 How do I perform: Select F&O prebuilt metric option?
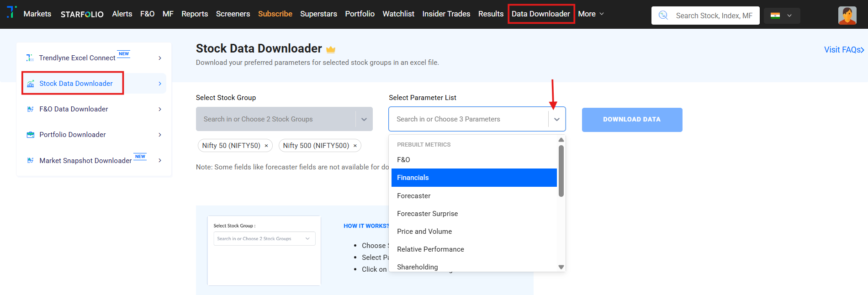point(474,160)
